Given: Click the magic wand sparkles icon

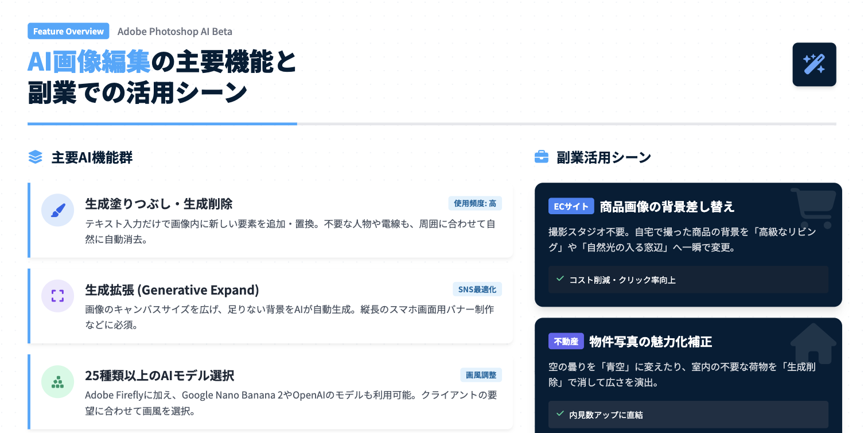Looking at the screenshot, I should 814,64.
